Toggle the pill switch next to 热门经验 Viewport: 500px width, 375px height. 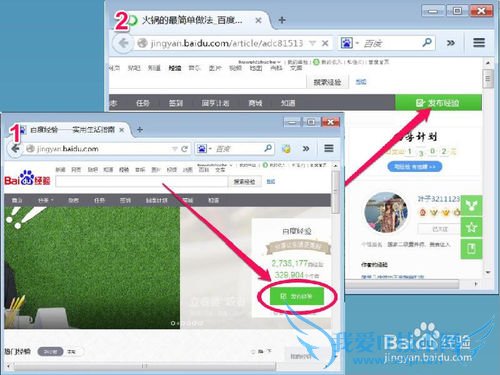coord(60,351)
